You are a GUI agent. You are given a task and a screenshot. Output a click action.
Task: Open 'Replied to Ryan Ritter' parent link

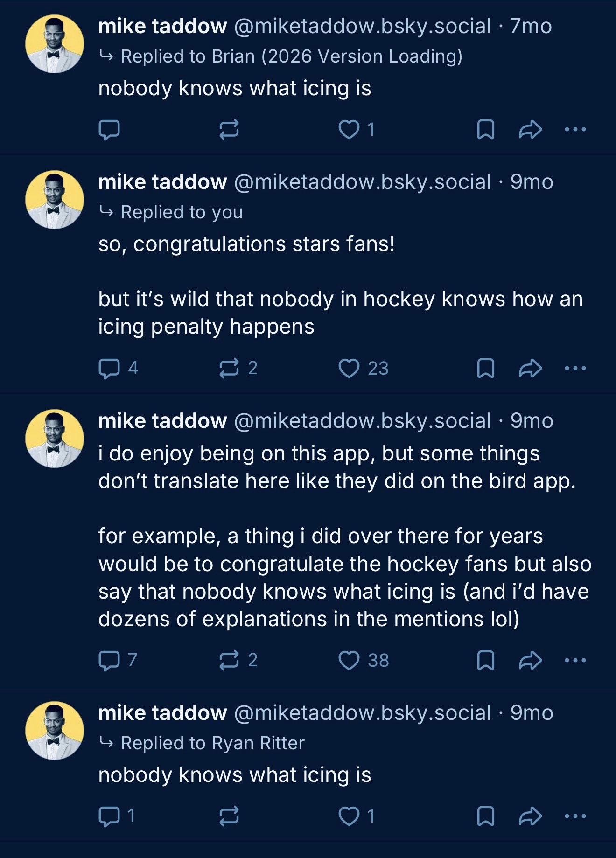click(x=212, y=743)
